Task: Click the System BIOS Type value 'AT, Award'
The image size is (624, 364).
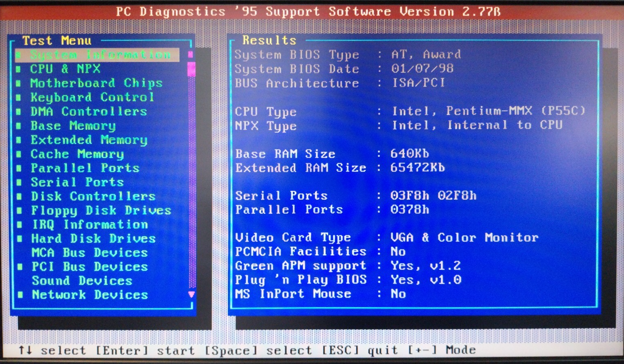Action: (x=426, y=54)
